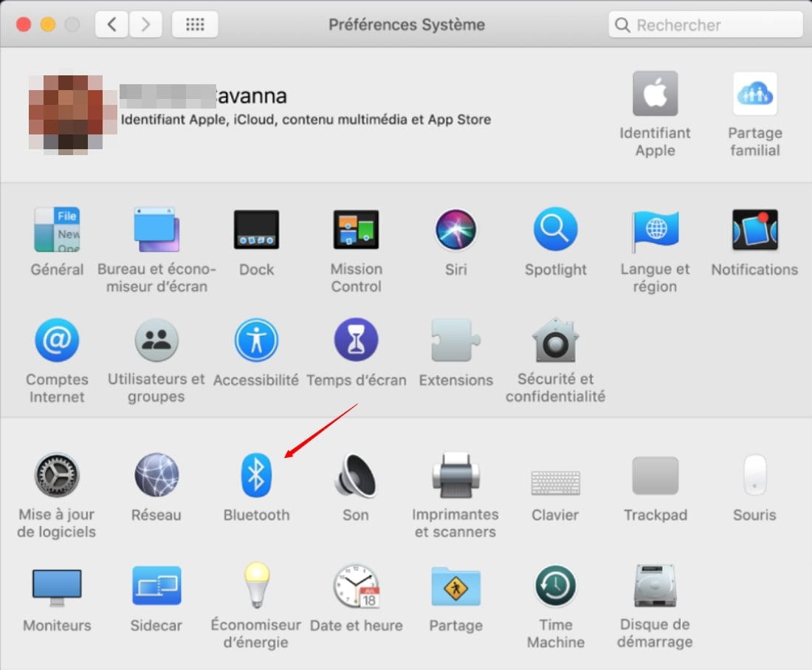
Task: Open the Son sound settings
Action: 356,475
